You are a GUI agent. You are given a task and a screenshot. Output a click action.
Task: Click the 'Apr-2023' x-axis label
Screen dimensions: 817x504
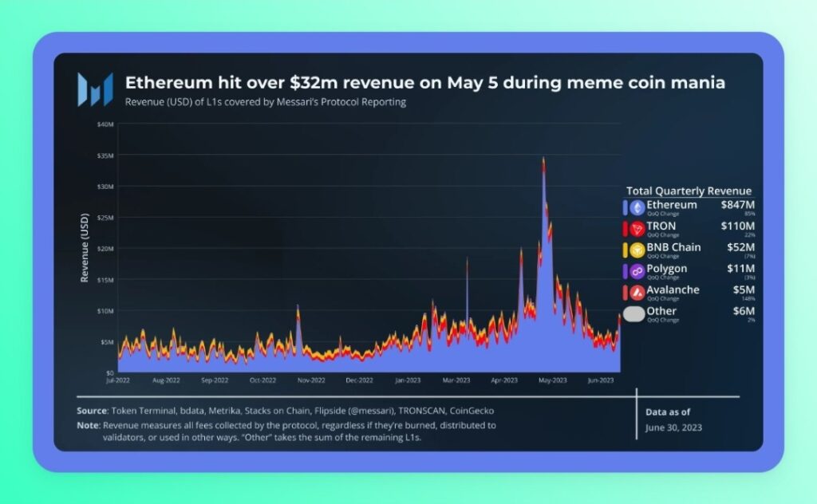[x=504, y=380]
